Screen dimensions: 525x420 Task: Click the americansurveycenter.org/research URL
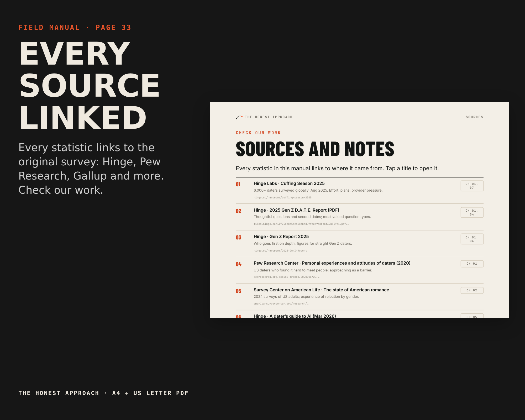point(281,304)
